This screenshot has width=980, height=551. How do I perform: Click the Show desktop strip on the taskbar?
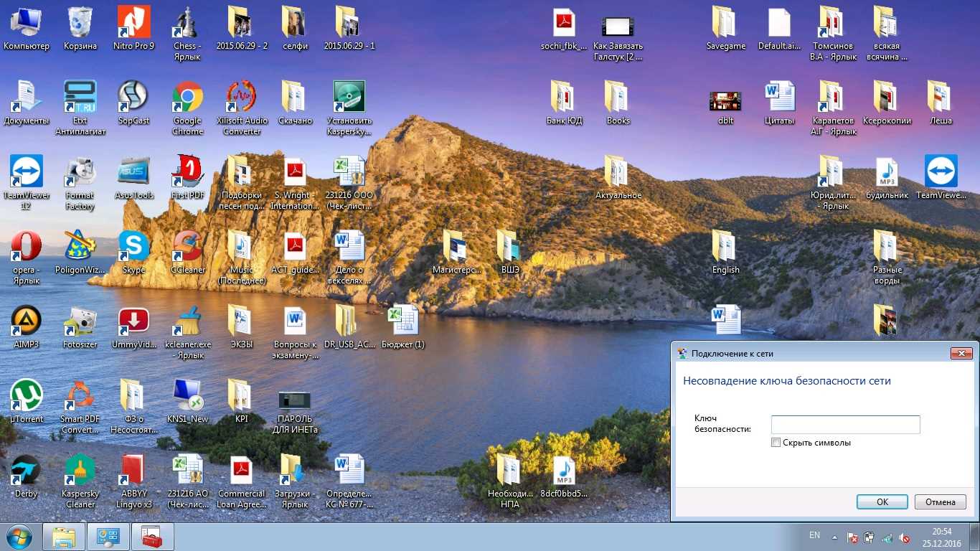pos(974,537)
